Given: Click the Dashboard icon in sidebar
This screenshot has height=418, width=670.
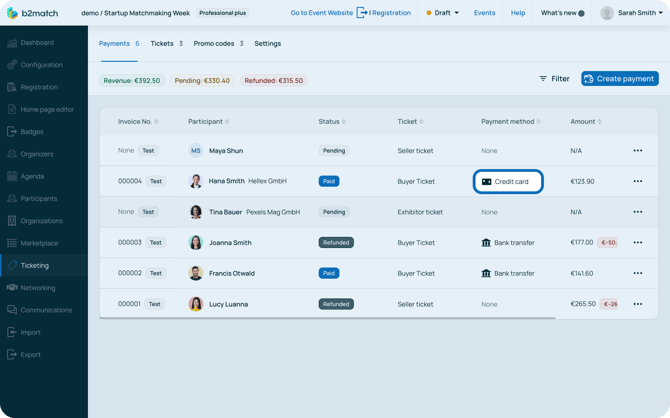Looking at the screenshot, I should [x=12, y=43].
